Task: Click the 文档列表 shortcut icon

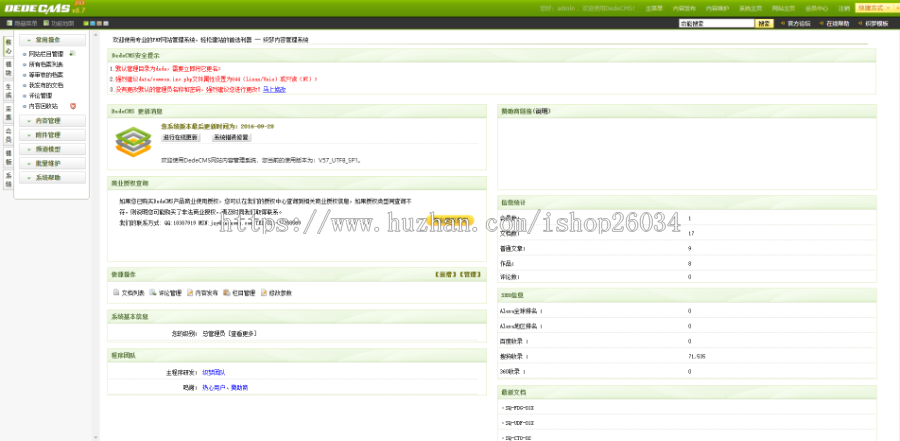Action: point(116,292)
